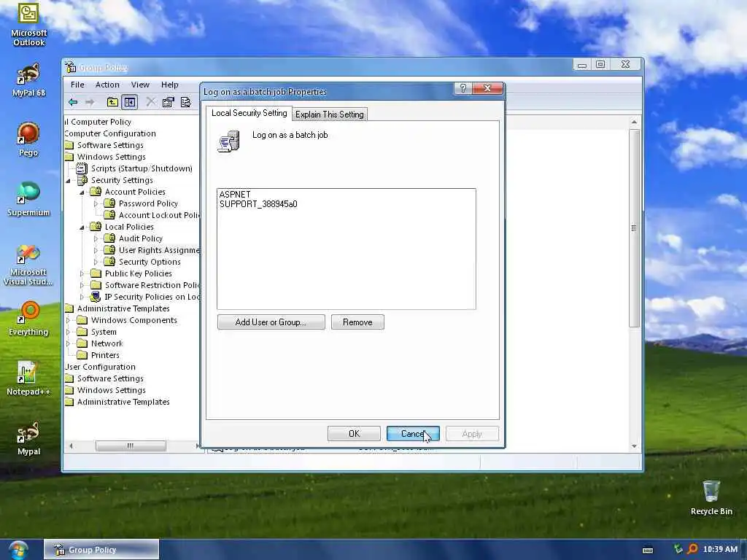Select SUPPORT_388945a0 in the list
Viewport: 747px width, 560px height.
(258, 204)
